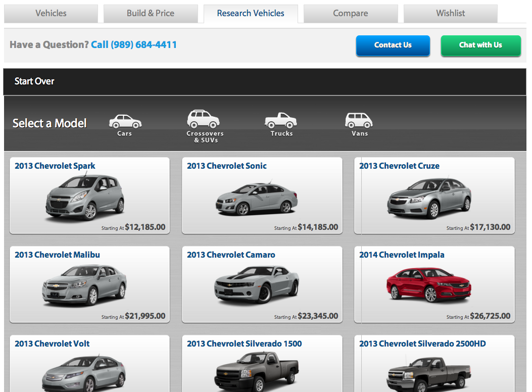Click the Chevrolet Cruze car image
532x392 pixels.
click(x=429, y=198)
